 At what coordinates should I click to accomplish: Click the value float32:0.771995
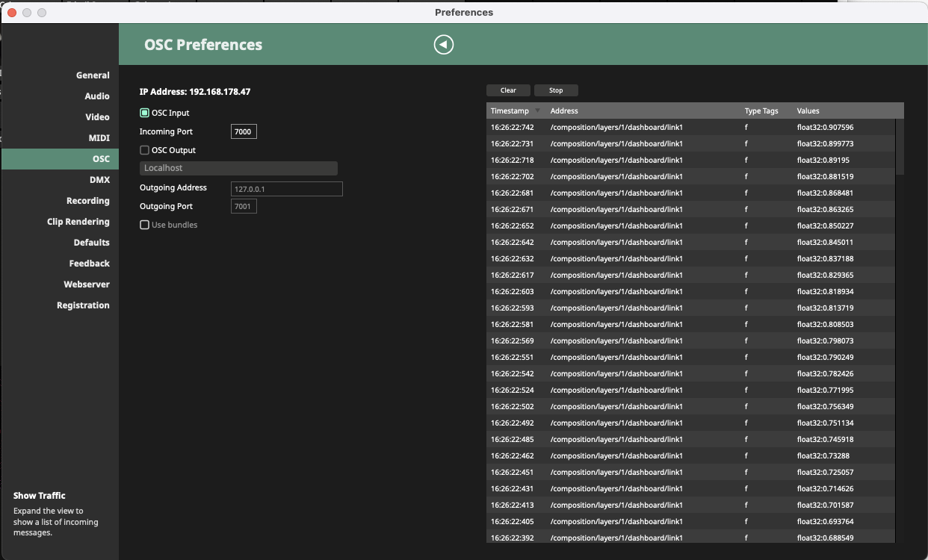825,390
